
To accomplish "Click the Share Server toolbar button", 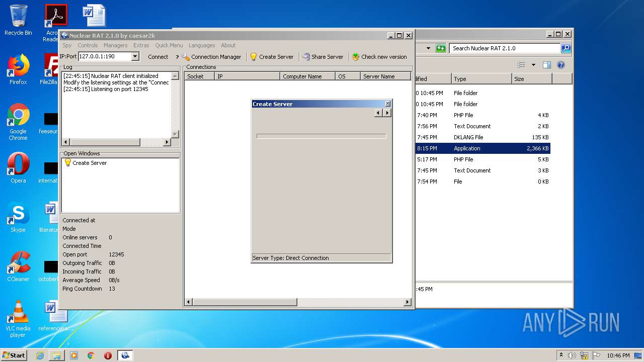I will [x=323, y=57].
